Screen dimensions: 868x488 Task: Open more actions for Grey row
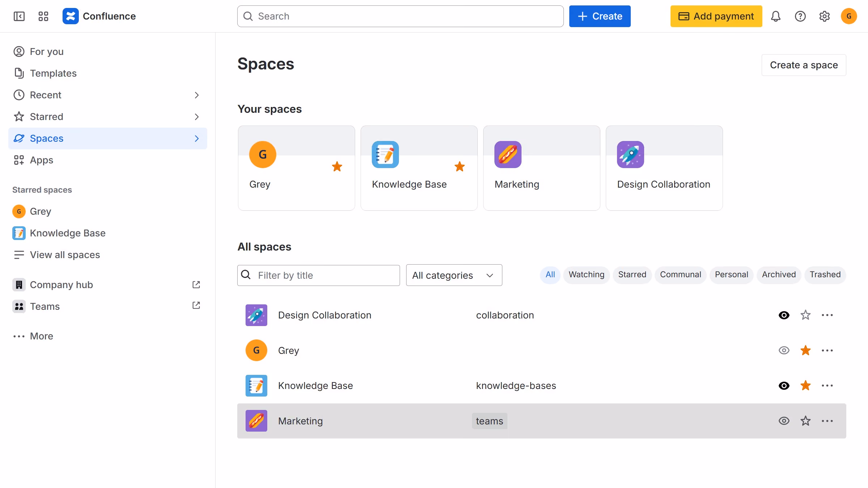(827, 350)
